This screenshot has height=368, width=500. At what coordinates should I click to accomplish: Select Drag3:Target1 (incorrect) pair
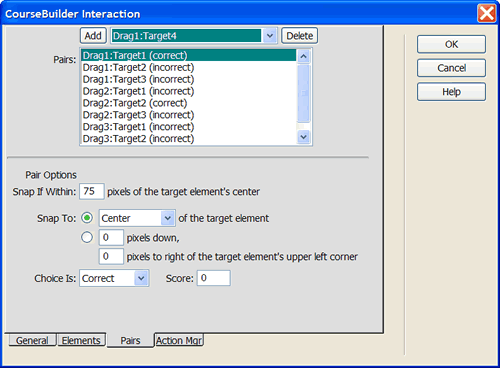coord(189,127)
